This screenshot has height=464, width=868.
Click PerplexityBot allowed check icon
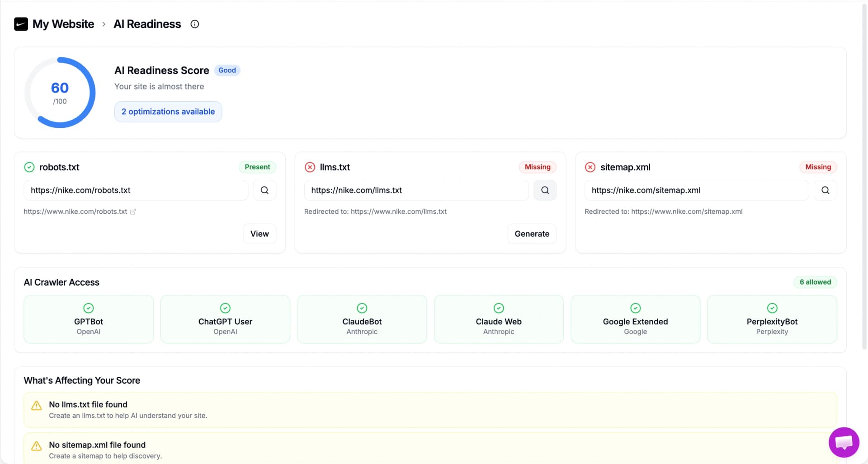click(772, 308)
